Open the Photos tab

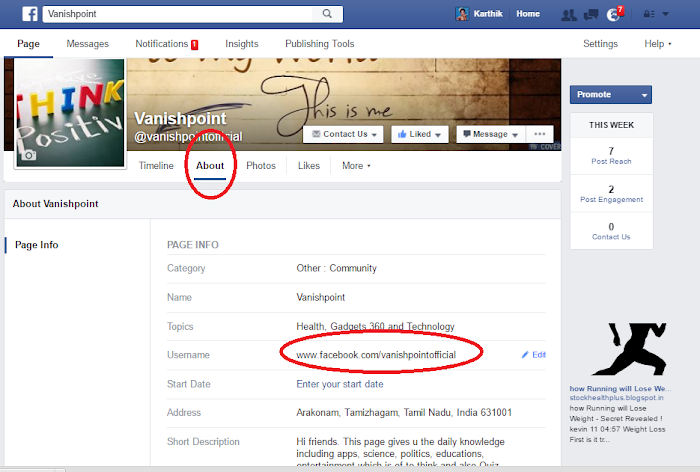click(261, 166)
